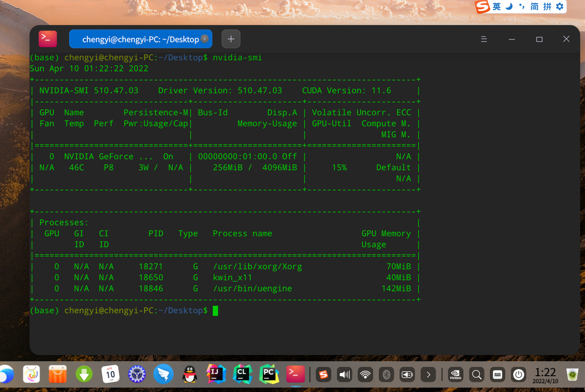Click the Process name column header
Image resolution: width=585 pixels, height=392 pixels.
(243, 234)
